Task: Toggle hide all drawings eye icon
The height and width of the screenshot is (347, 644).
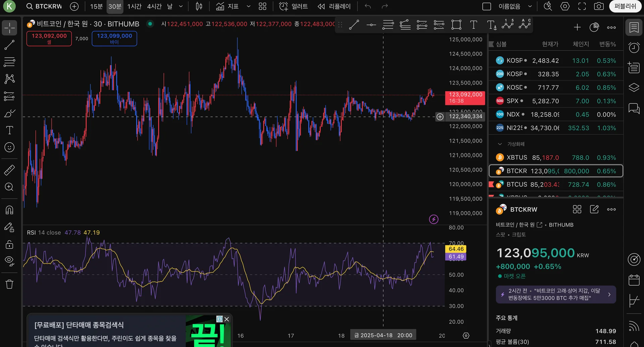Action: (9, 261)
